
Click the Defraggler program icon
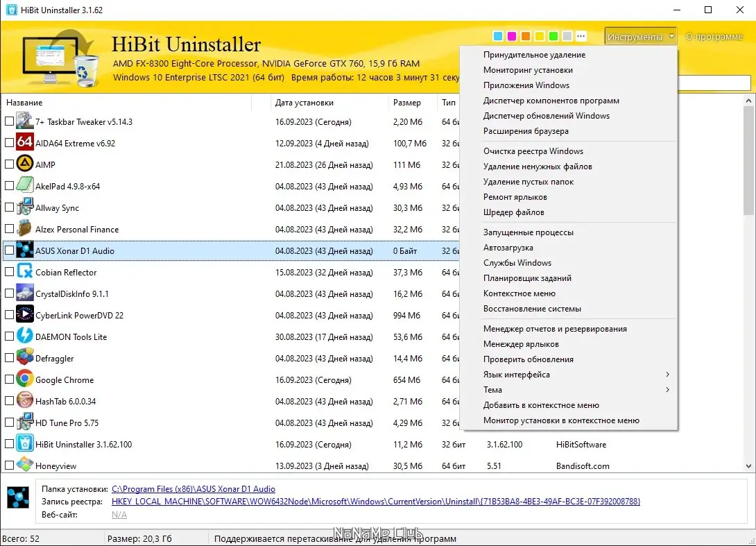[x=24, y=357]
